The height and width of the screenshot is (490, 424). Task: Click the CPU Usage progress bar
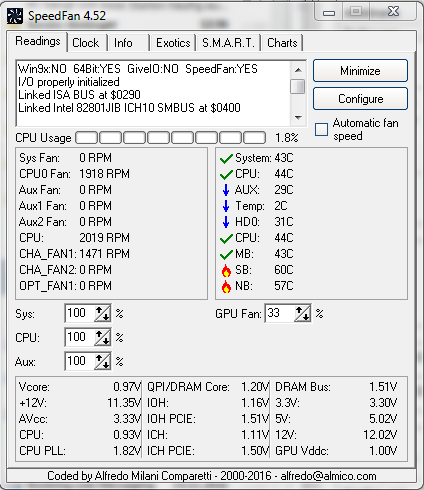tap(171, 138)
